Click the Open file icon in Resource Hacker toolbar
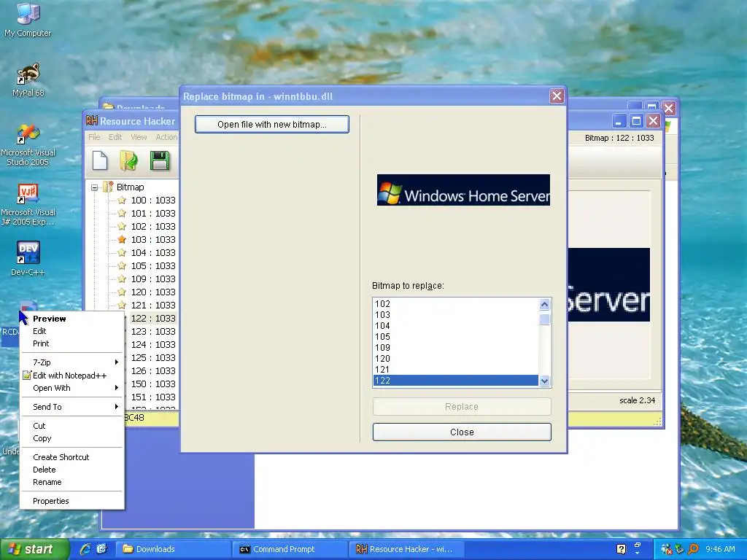 pyautogui.click(x=128, y=160)
